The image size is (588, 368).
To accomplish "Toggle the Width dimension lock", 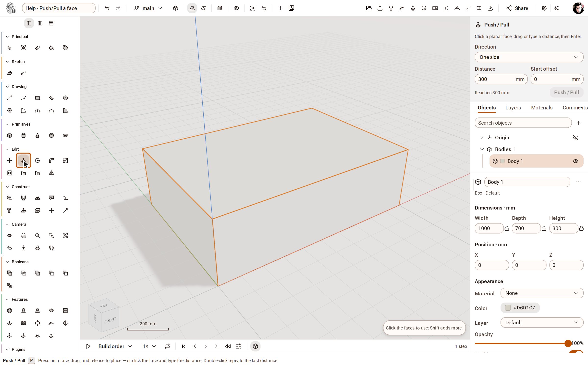I will (507, 228).
